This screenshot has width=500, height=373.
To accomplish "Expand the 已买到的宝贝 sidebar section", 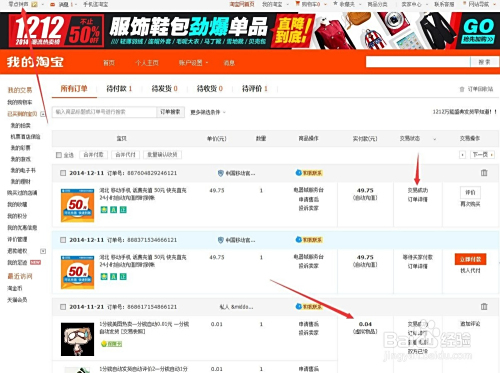I will pyautogui.click(x=43, y=114).
